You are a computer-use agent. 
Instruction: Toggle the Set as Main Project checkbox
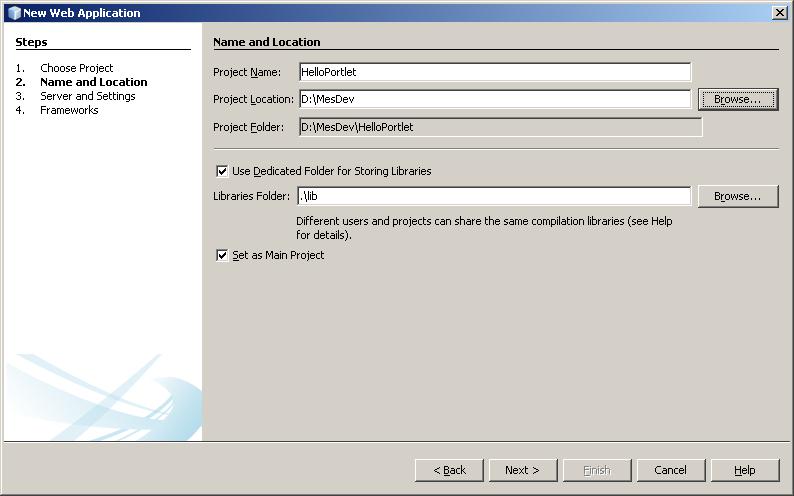tap(222, 255)
